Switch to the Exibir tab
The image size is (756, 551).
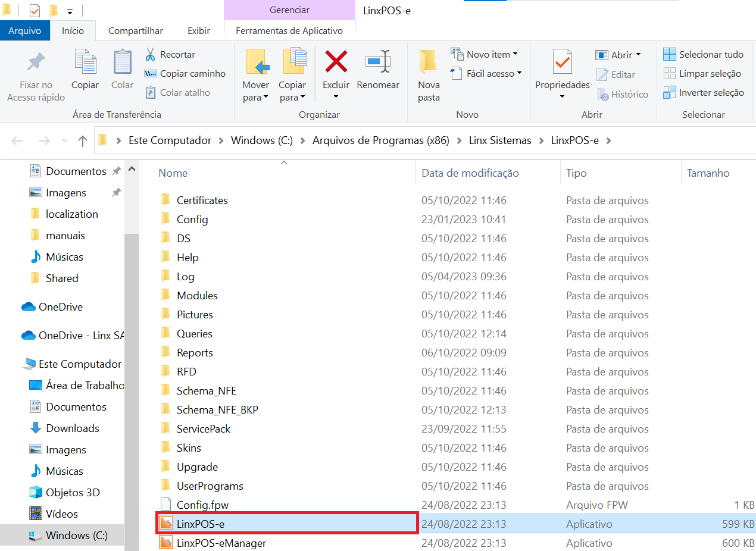point(199,30)
